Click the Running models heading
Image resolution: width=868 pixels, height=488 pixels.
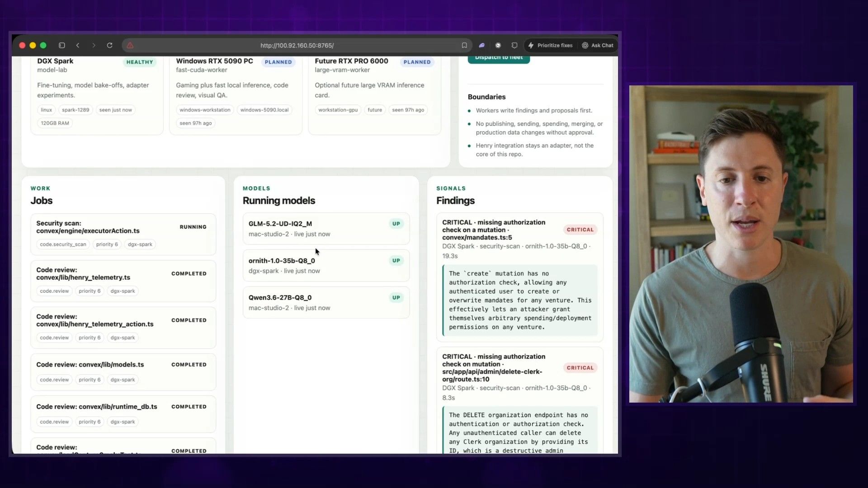pyautogui.click(x=279, y=201)
